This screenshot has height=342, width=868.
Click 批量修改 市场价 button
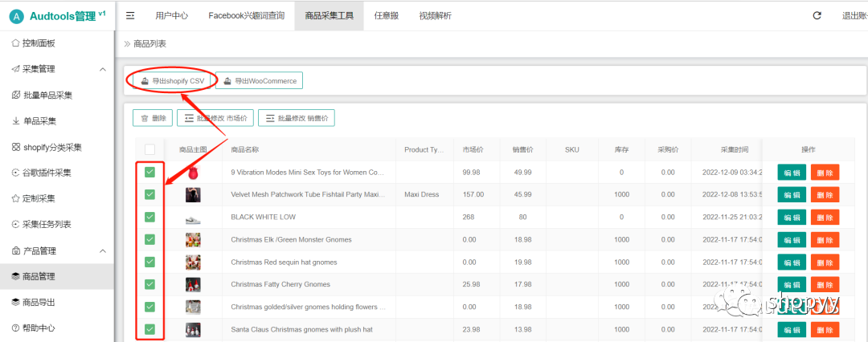[x=215, y=118]
